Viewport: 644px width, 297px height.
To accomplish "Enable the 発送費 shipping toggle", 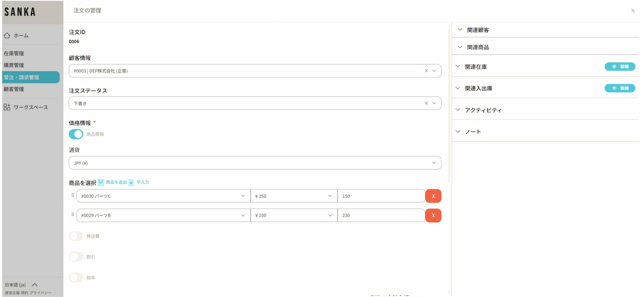I will (x=76, y=236).
